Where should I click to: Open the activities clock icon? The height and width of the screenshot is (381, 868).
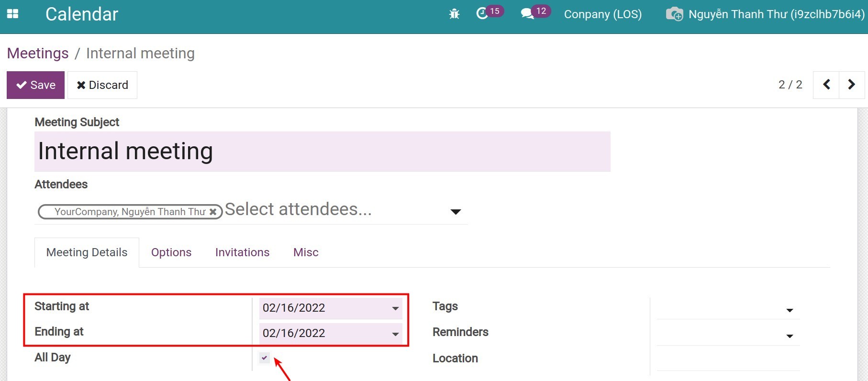482,14
